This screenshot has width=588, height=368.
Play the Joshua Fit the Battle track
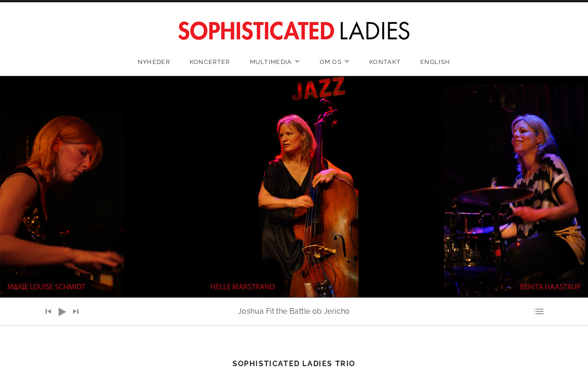[x=62, y=312]
